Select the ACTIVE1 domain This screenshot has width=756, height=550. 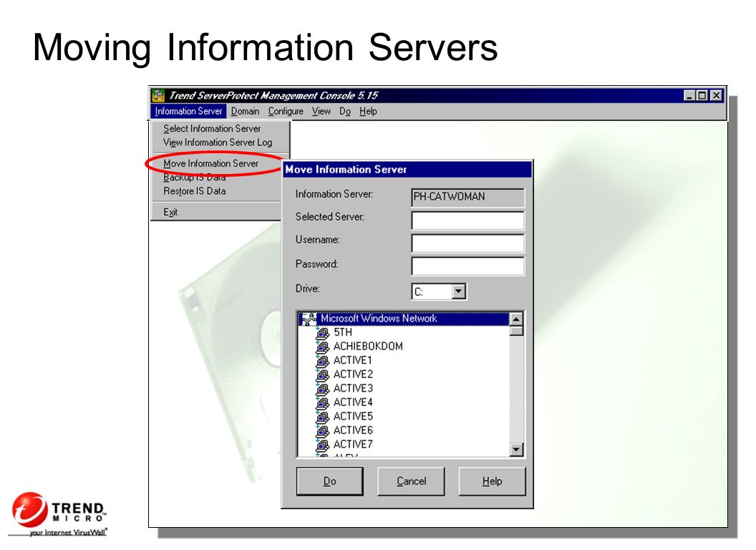point(353,361)
